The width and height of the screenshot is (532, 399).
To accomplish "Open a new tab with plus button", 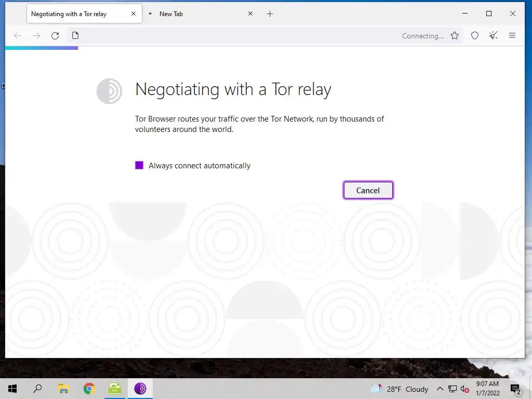I will click(270, 14).
